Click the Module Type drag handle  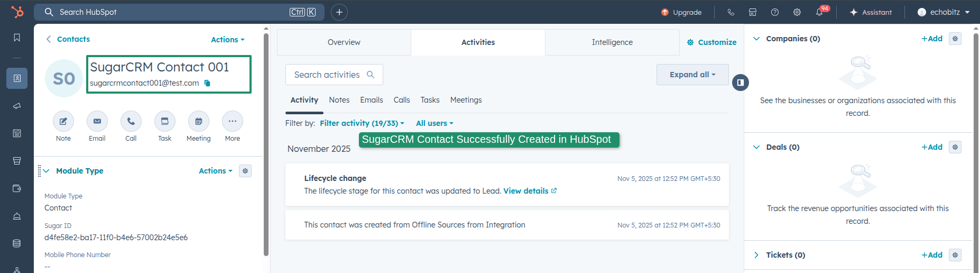pyautogui.click(x=39, y=171)
